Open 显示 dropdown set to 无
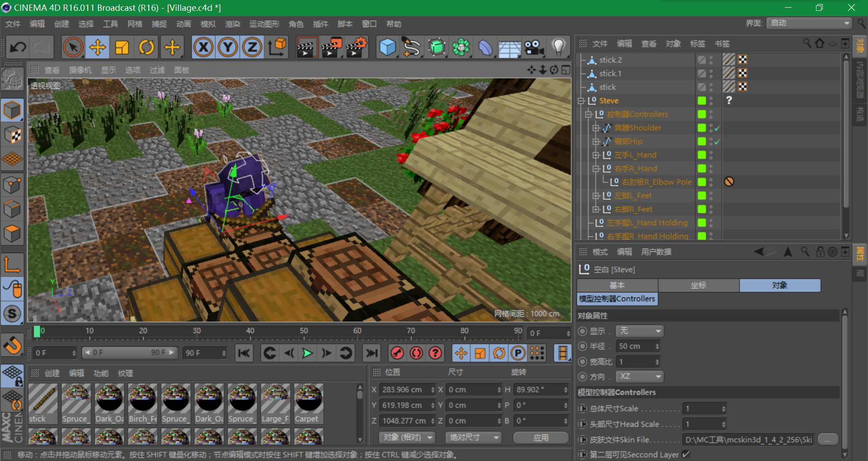The image size is (868, 461). [640, 331]
